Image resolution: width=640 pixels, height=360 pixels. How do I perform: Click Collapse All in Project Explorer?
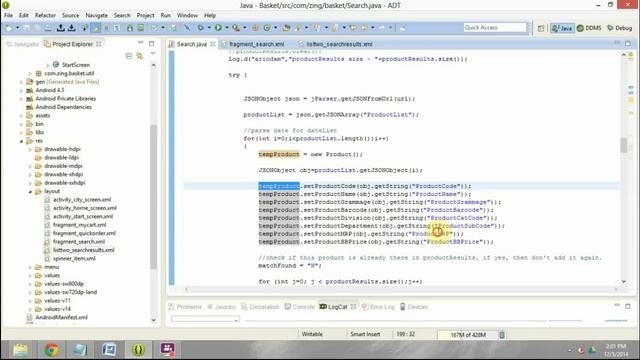coord(129,56)
